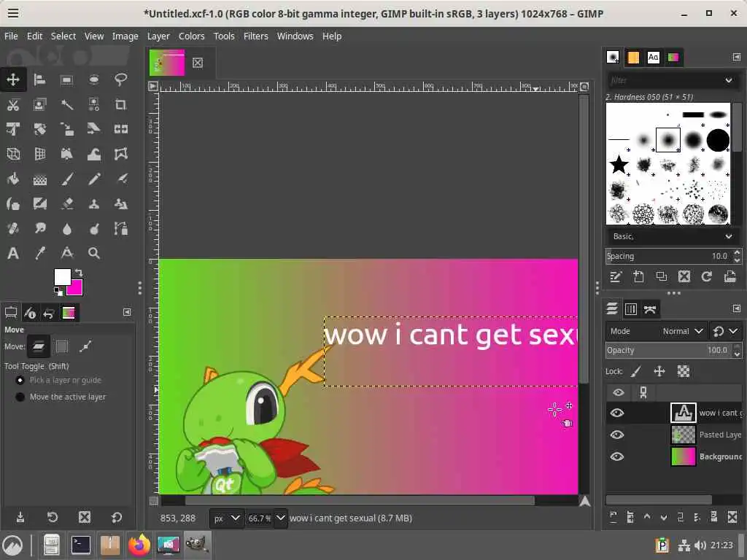The width and height of the screenshot is (747, 560).
Task: Set Move mode to path
Action: pyautogui.click(x=85, y=346)
